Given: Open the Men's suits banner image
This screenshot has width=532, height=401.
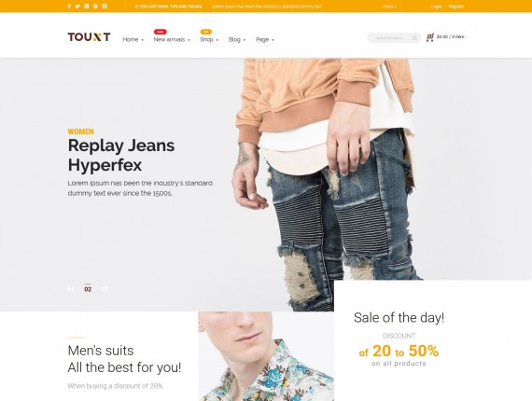Looking at the screenshot, I should pos(266,356).
